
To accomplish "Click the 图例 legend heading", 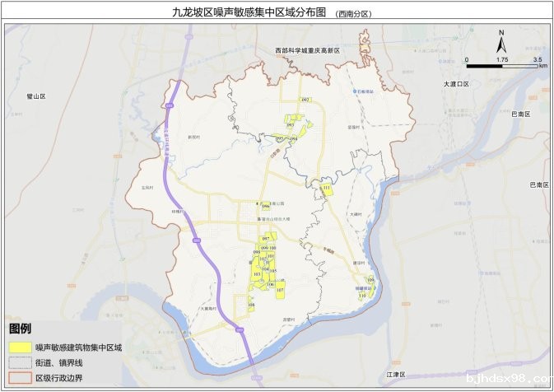I will [x=21, y=328].
